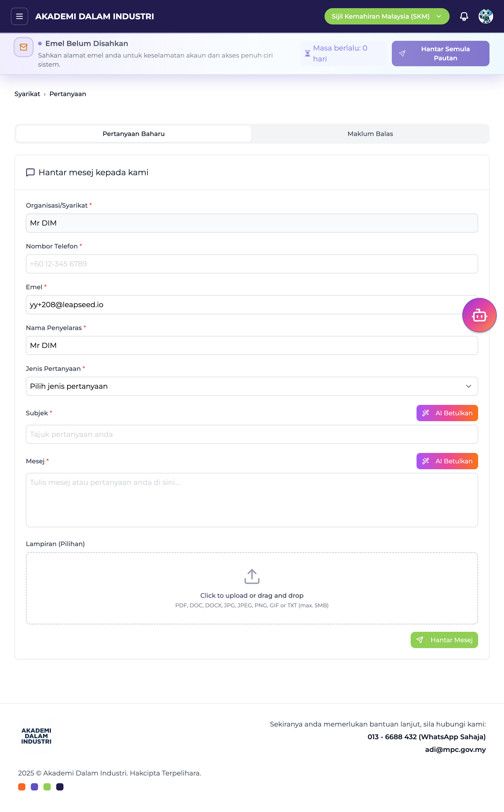504x812 pixels.
Task: Choose the green theme color swatch
Action: coord(47,787)
